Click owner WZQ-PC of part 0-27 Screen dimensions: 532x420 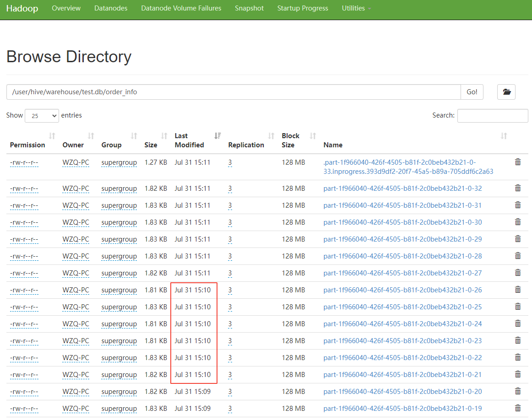pyautogui.click(x=76, y=273)
